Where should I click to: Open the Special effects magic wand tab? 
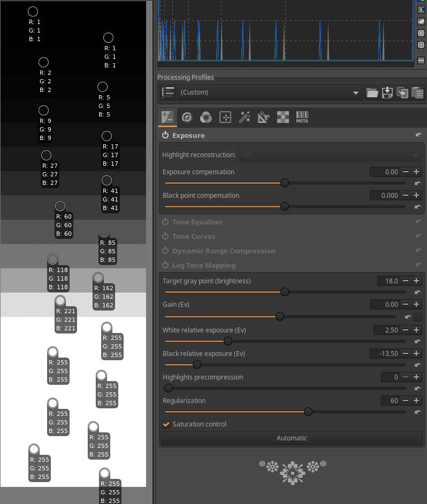click(245, 117)
